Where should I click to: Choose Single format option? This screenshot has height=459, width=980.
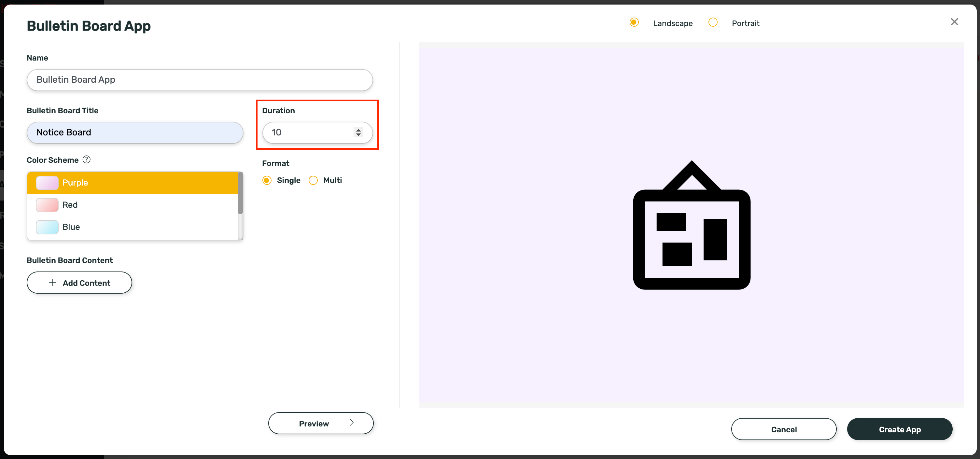click(267, 180)
